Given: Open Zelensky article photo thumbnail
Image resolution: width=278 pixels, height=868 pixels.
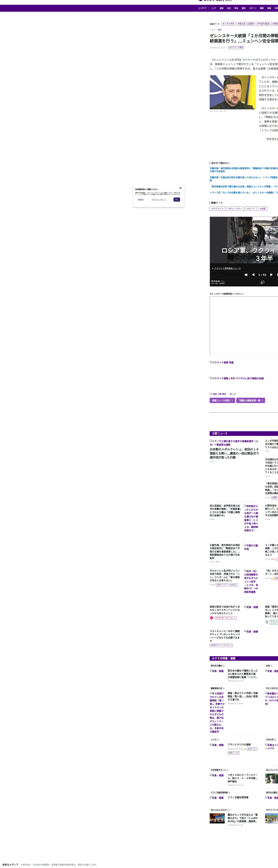Looking at the screenshot, I should click(x=233, y=92).
